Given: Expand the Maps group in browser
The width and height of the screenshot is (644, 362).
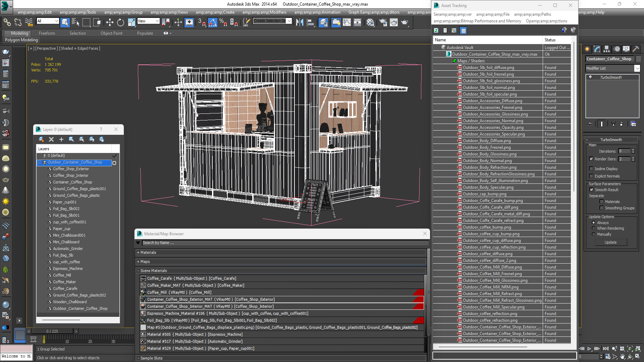Looking at the screenshot, I should point(138,261).
